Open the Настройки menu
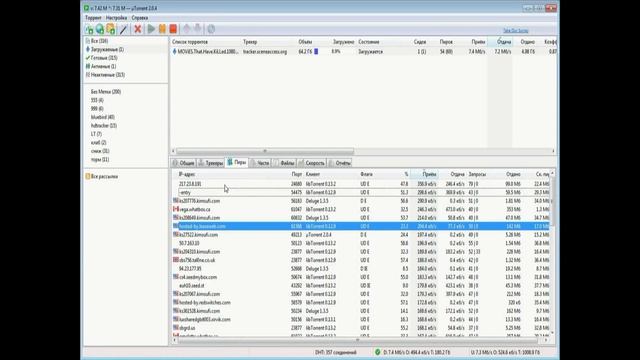640x360 pixels. point(116,18)
